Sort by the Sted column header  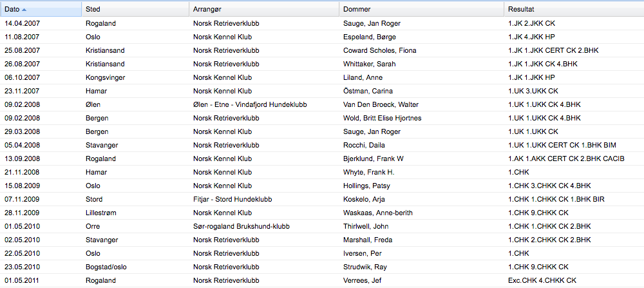click(135, 9)
